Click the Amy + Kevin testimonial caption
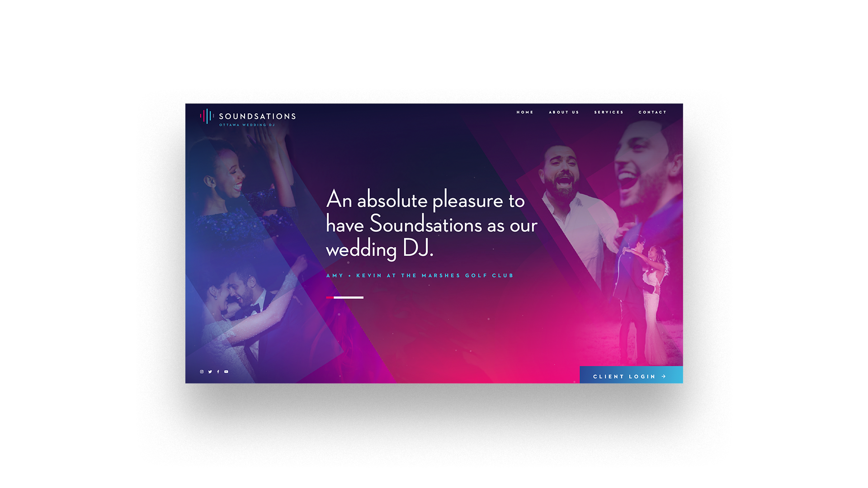This screenshot has height=488, width=868. pyautogui.click(x=420, y=275)
